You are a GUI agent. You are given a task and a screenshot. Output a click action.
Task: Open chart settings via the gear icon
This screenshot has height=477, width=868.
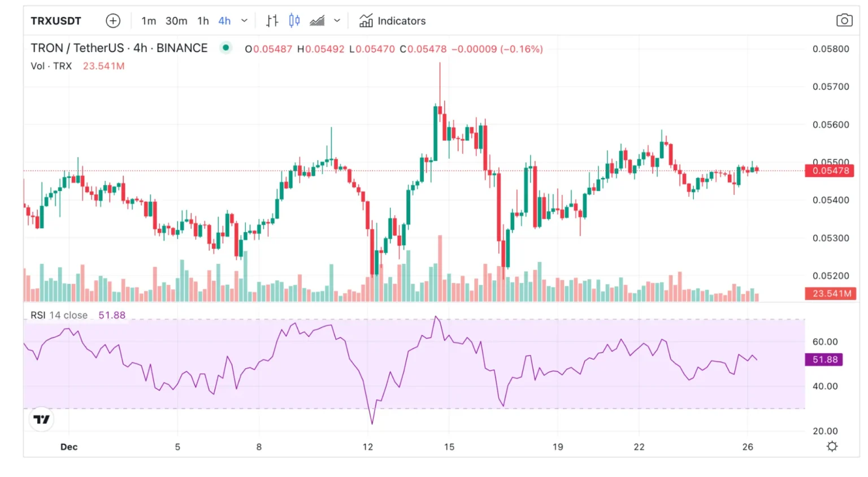tap(831, 446)
